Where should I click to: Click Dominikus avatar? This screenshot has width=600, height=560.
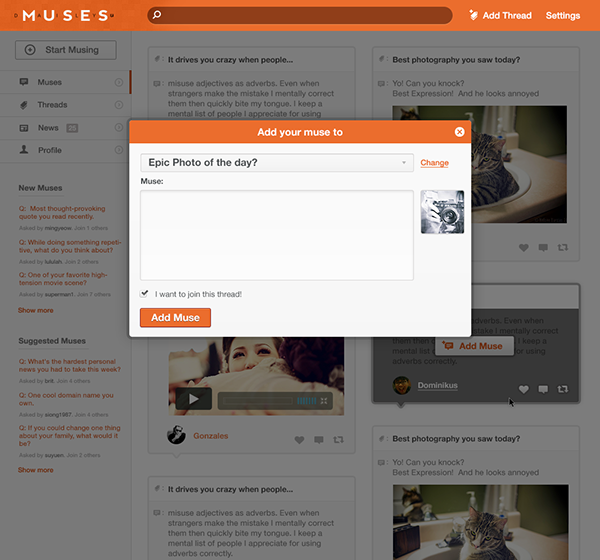tap(402, 385)
